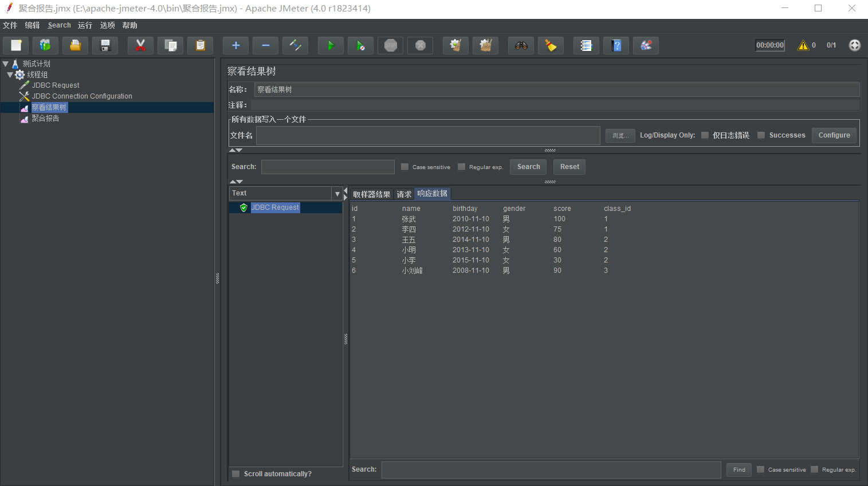Select 察看结果树 in test tree
868x486 pixels.
pos(49,107)
